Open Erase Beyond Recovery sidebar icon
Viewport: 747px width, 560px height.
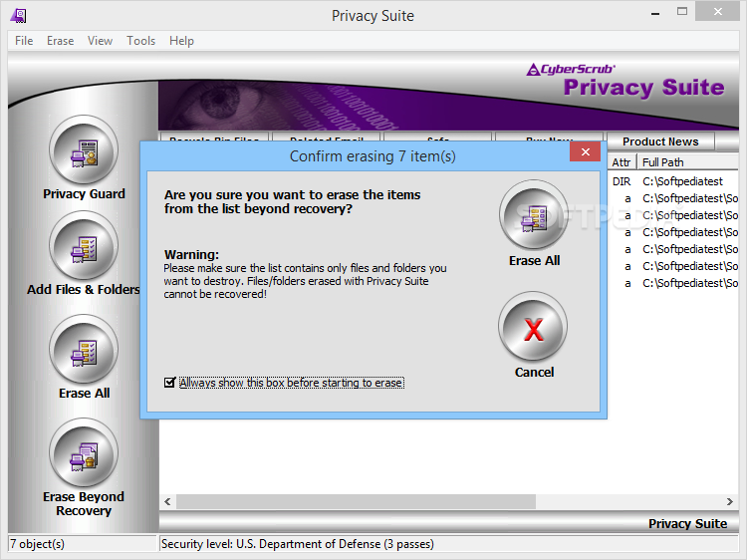pyautogui.click(x=84, y=453)
